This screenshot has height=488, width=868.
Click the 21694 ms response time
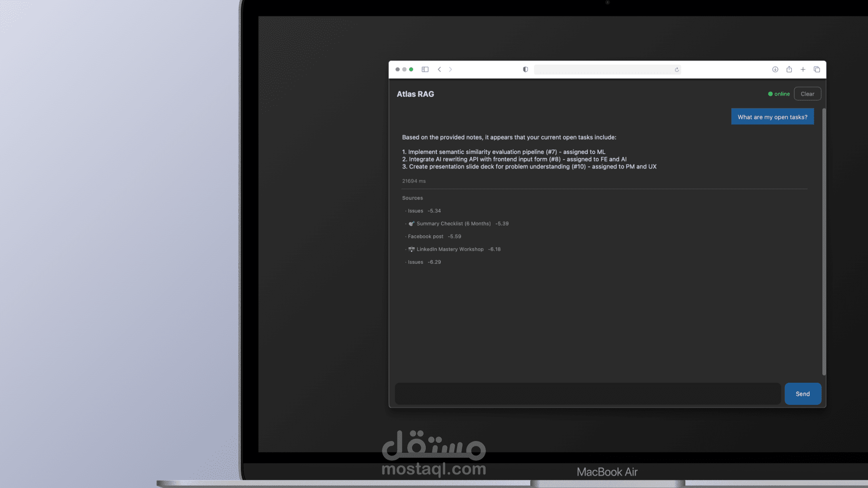(x=414, y=181)
